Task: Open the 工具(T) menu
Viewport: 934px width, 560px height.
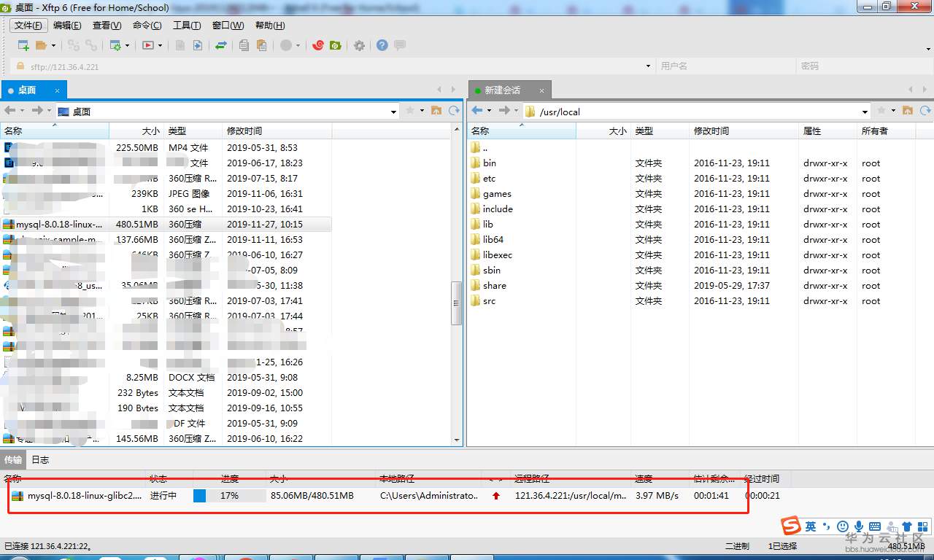Action: pyautogui.click(x=187, y=26)
